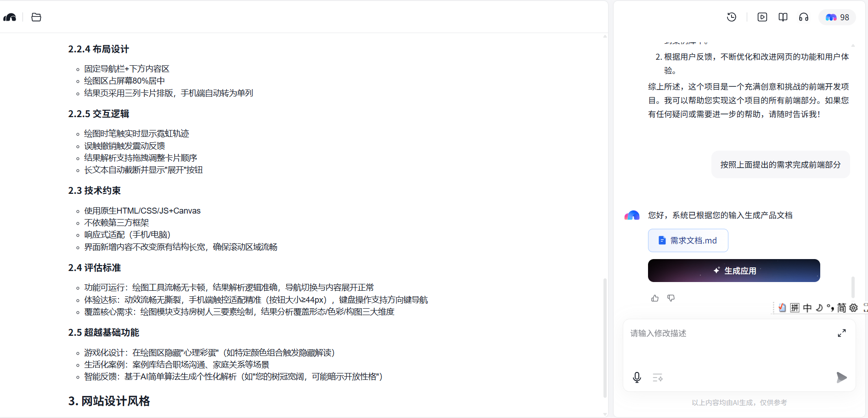Image resolution: width=868 pixels, height=418 pixels.
Task: Start voice input with microphone icon
Action: coord(637,378)
